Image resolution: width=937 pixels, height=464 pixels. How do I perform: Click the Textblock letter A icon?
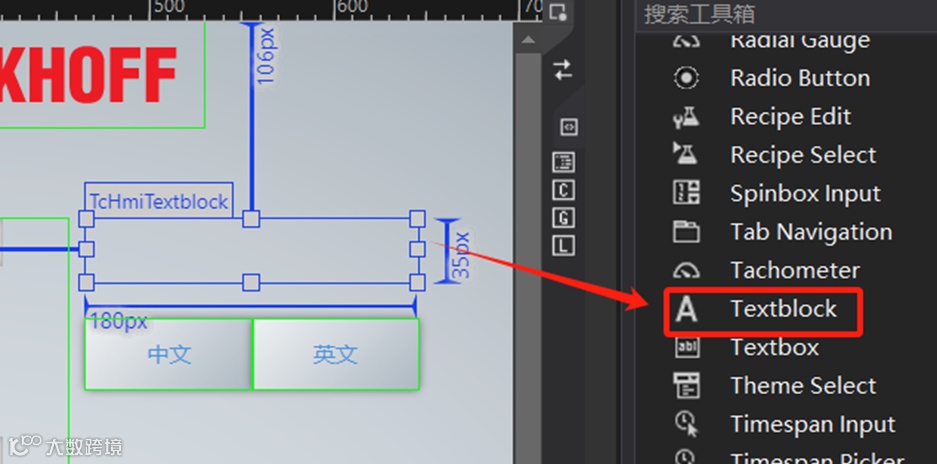click(x=686, y=309)
